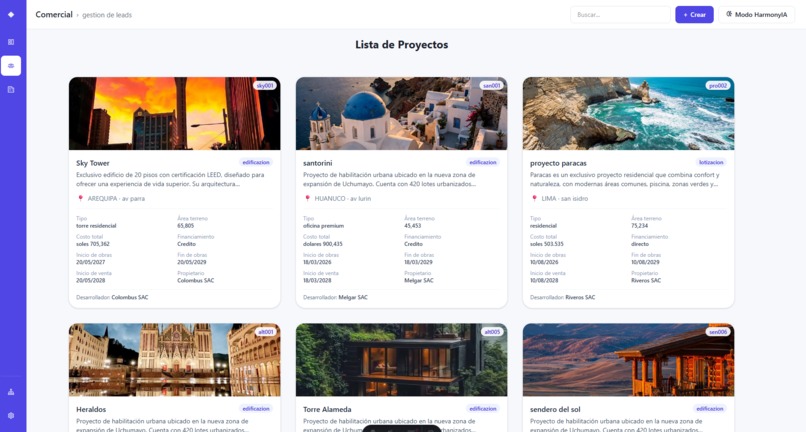Click the sky001 code badge
Image resolution: width=806 pixels, height=432 pixels.
265,85
